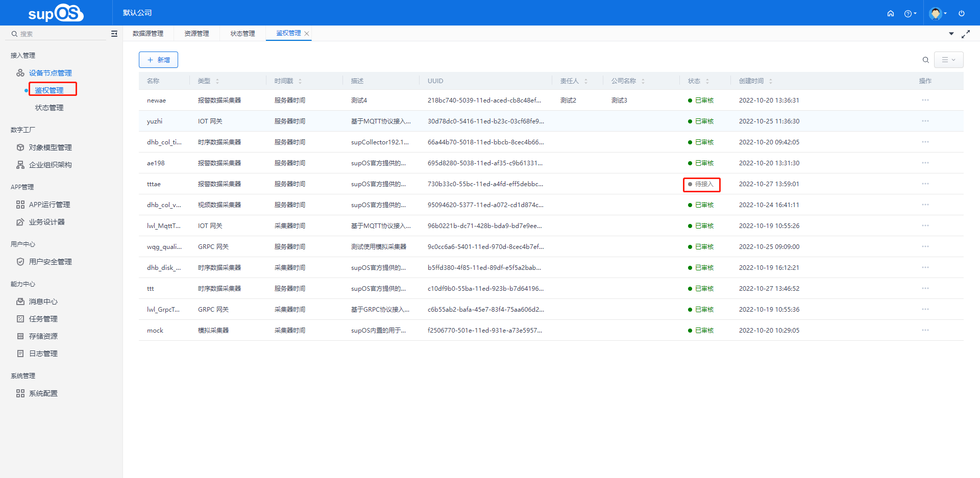980x478 pixels.
Task: Click the power logout icon
Action: (962, 13)
